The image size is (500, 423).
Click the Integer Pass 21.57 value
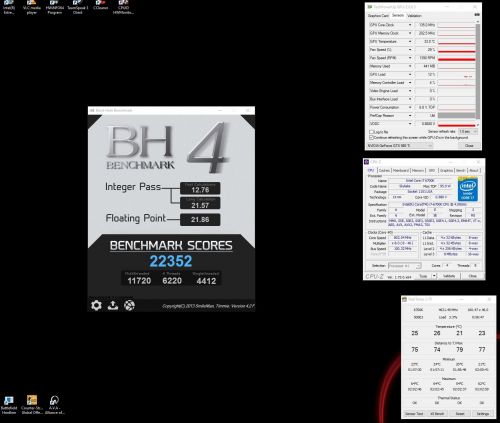[x=200, y=203]
